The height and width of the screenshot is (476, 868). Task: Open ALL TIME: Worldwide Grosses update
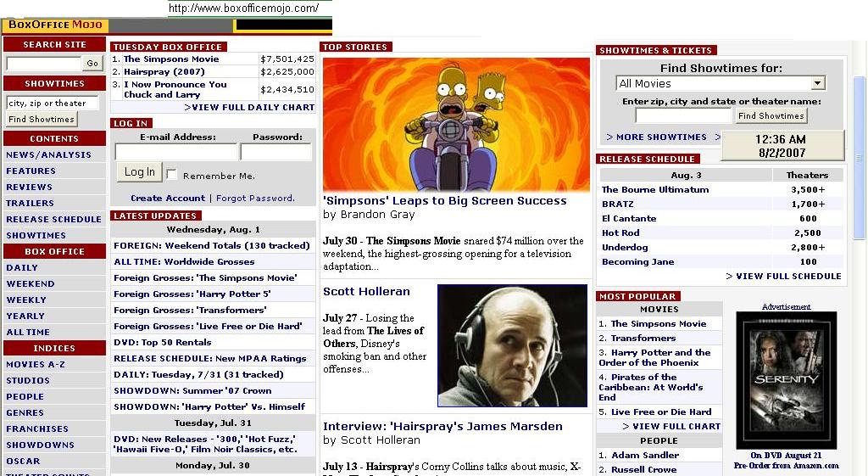point(184,261)
